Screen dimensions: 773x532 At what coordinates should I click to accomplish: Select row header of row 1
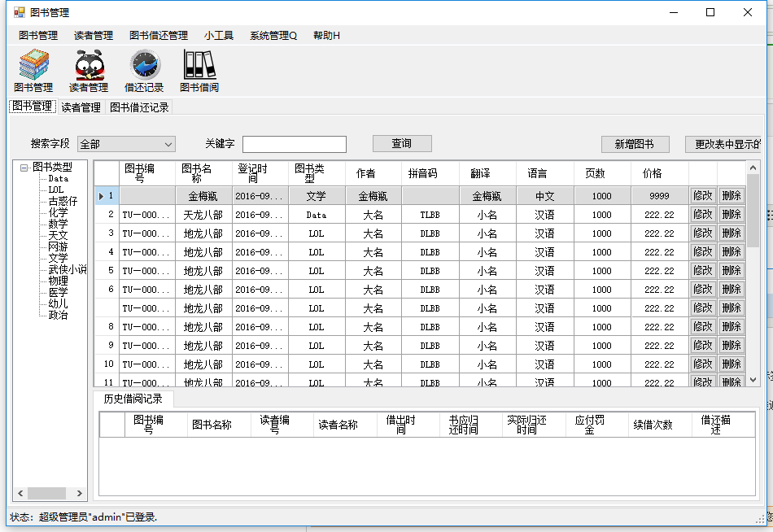(x=107, y=196)
